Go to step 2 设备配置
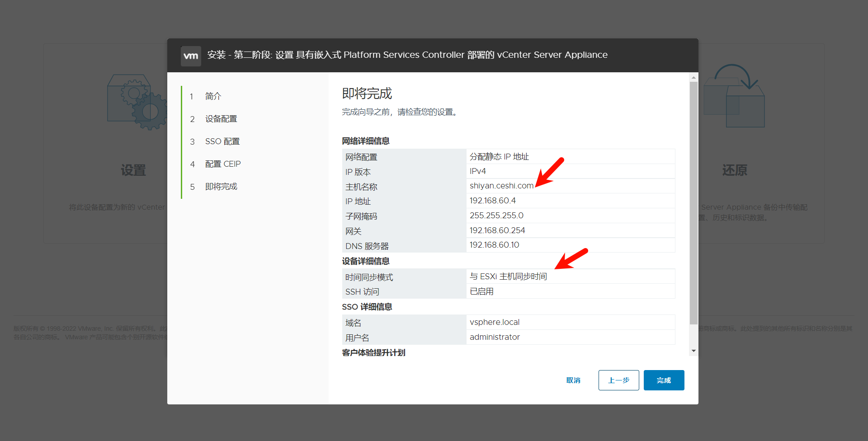 pyautogui.click(x=221, y=119)
